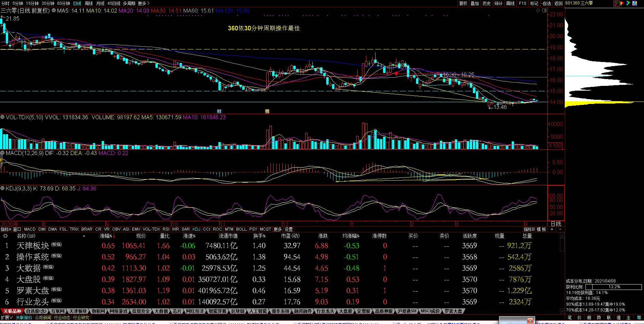644x324 pixels.
Task: Select the 关联品种 tab
Action: (x=12, y=311)
